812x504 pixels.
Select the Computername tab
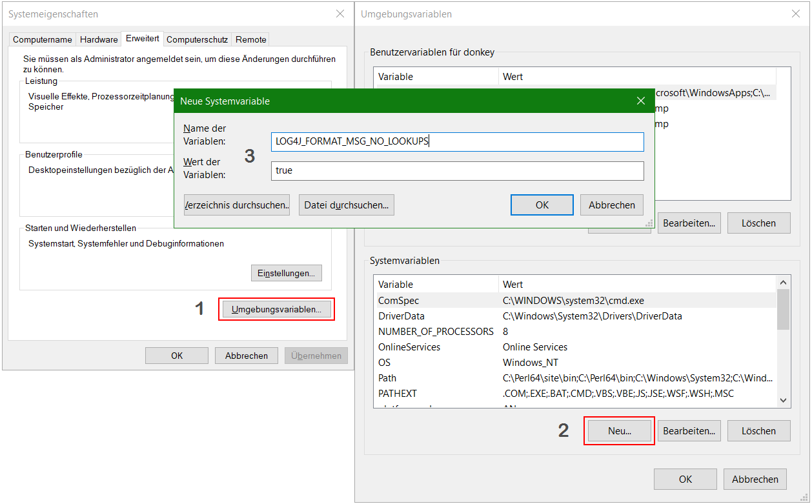pos(41,39)
